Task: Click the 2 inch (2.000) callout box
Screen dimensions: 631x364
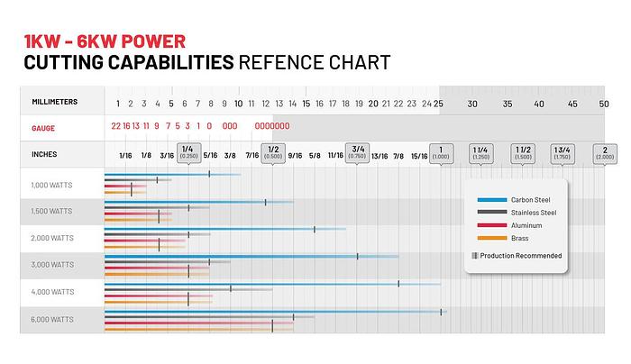Action: 604,152
